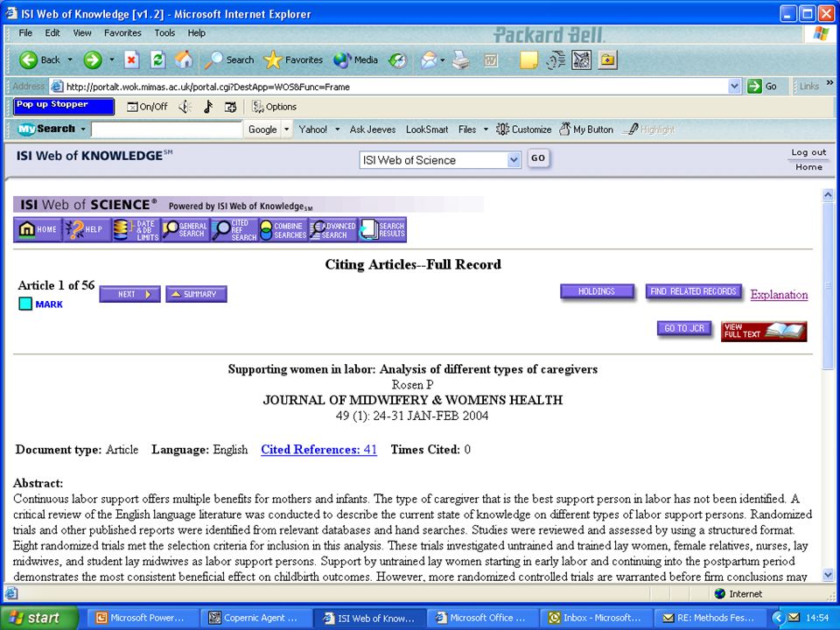Open Pop up Stopper Options
The height and width of the screenshot is (630, 840).
[x=274, y=107]
